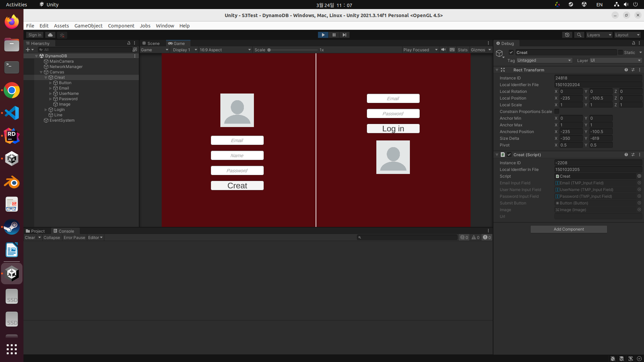Screen dimensions: 644x362
Task: Toggle the Creat GameObject active checkbox
Action: pyautogui.click(x=511, y=52)
